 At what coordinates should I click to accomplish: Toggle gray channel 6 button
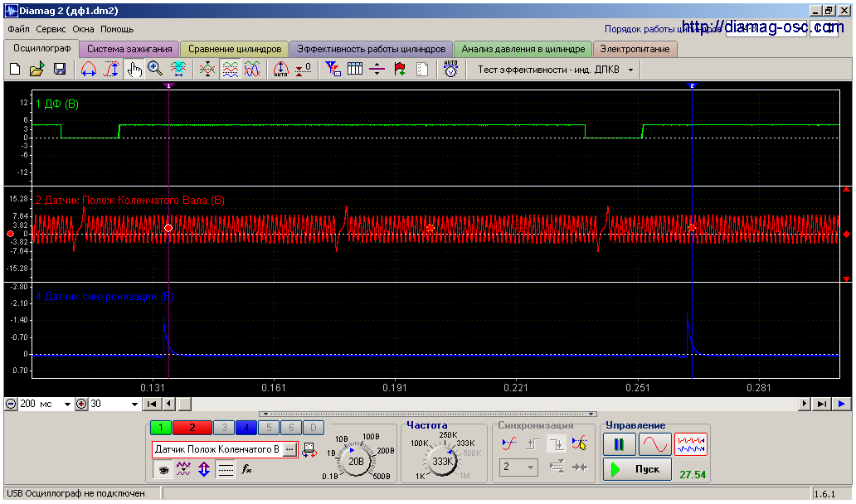pyautogui.click(x=291, y=428)
